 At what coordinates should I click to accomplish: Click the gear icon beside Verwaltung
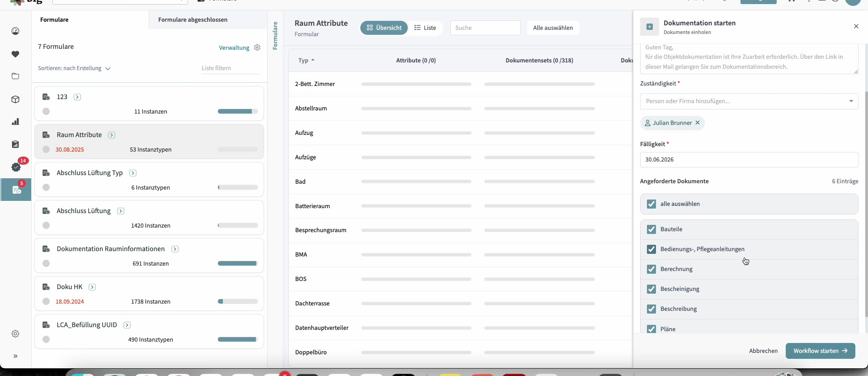click(257, 48)
